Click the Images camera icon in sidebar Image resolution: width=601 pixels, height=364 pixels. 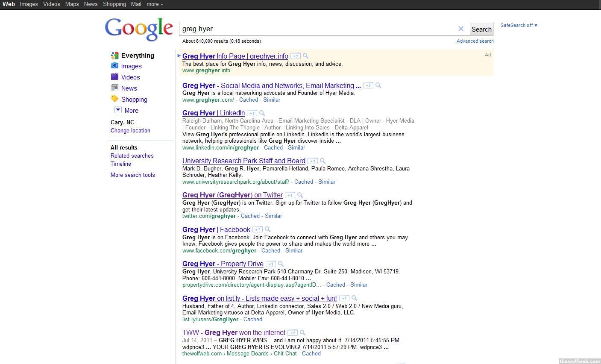coord(114,66)
